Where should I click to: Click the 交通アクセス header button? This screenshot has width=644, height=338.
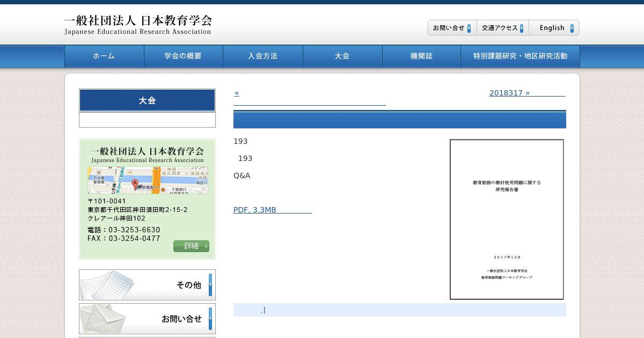(x=502, y=28)
